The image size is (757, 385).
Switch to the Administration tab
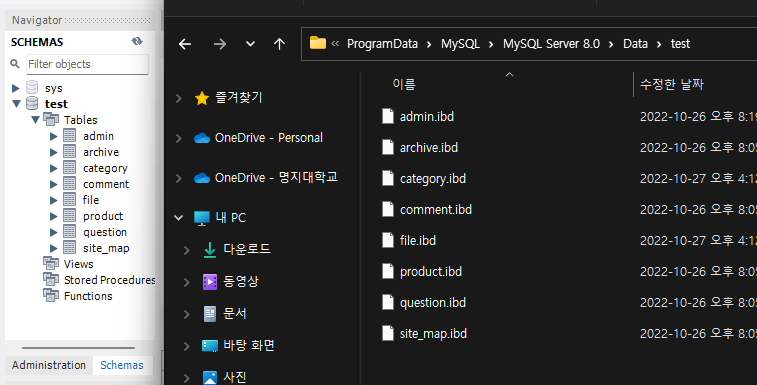tap(49, 365)
